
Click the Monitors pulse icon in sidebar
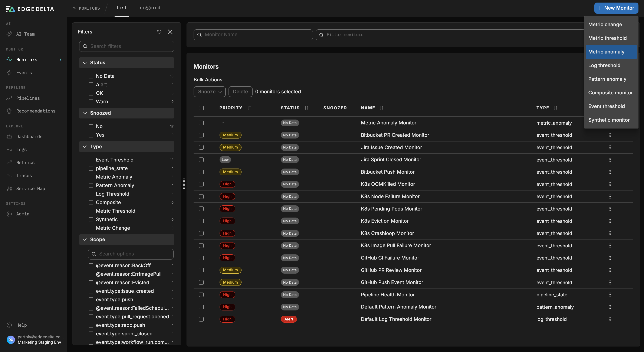pos(9,59)
